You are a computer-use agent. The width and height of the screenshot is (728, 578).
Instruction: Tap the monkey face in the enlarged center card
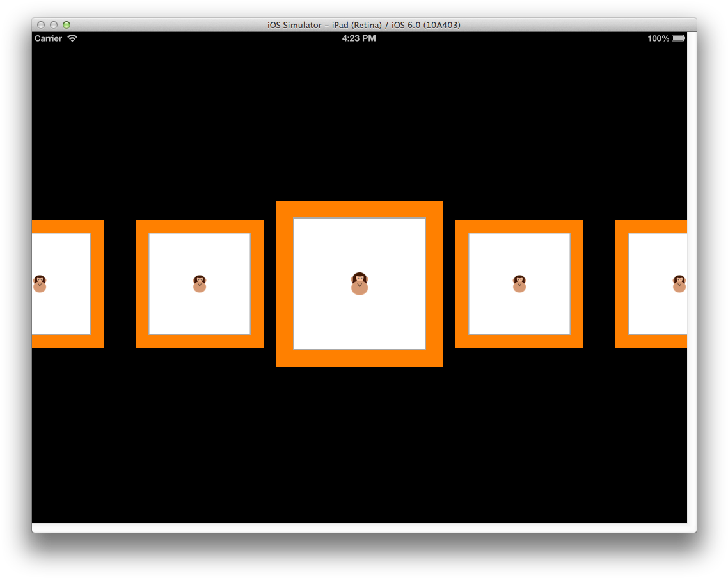pyautogui.click(x=360, y=284)
